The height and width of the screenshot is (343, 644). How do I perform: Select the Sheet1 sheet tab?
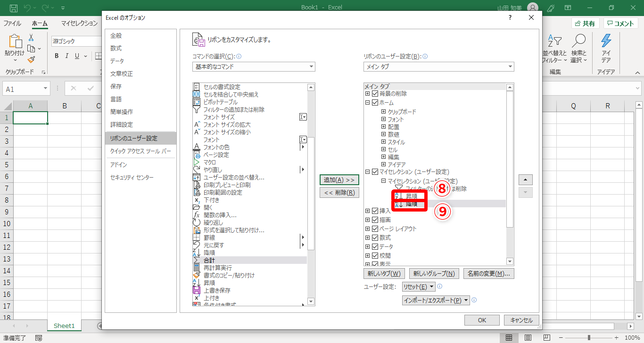click(x=64, y=326)
